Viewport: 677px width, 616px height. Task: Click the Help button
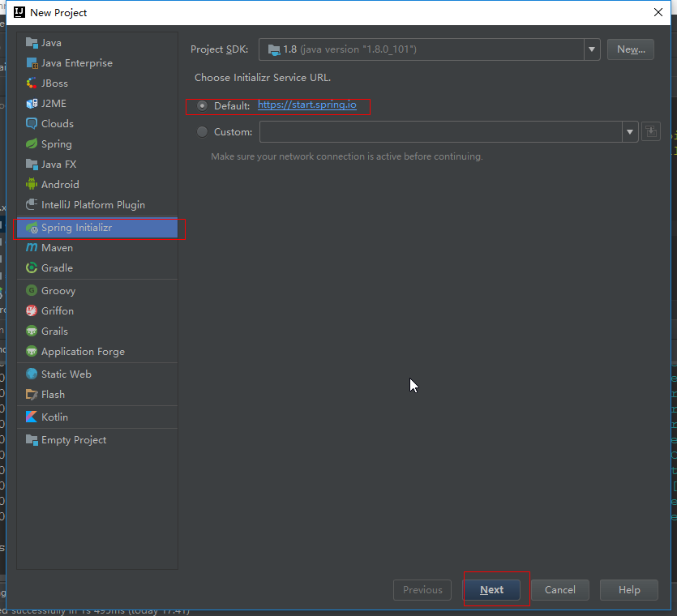[x=628, y=590]
